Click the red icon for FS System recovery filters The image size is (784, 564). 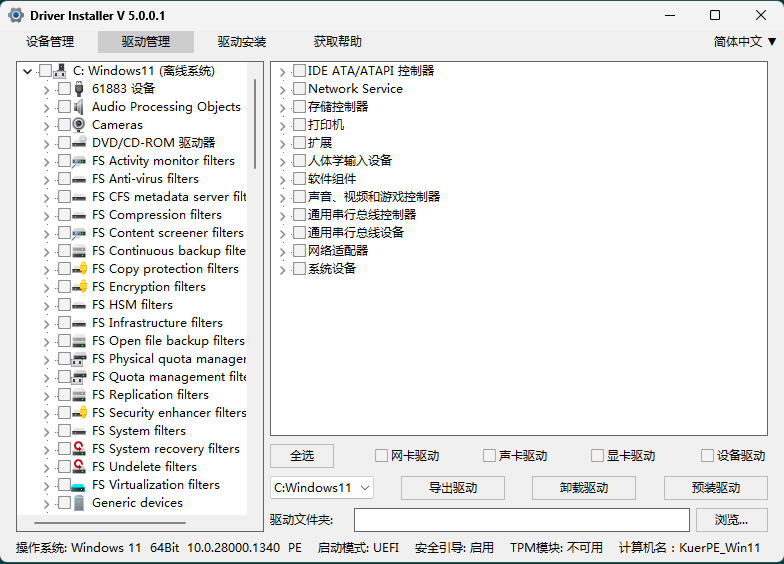(x=78, y=449)
